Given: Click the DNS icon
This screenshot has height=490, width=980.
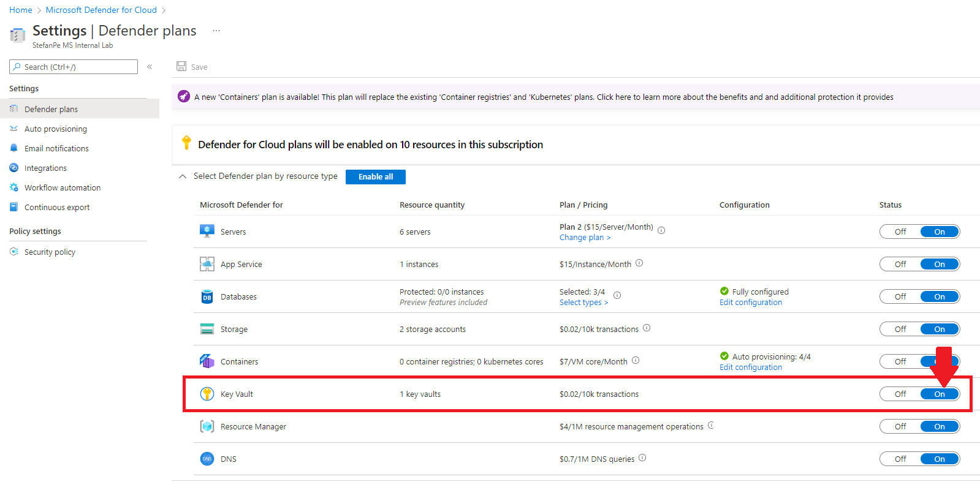Looking at the screenshot, I should (x=207, y=459).
